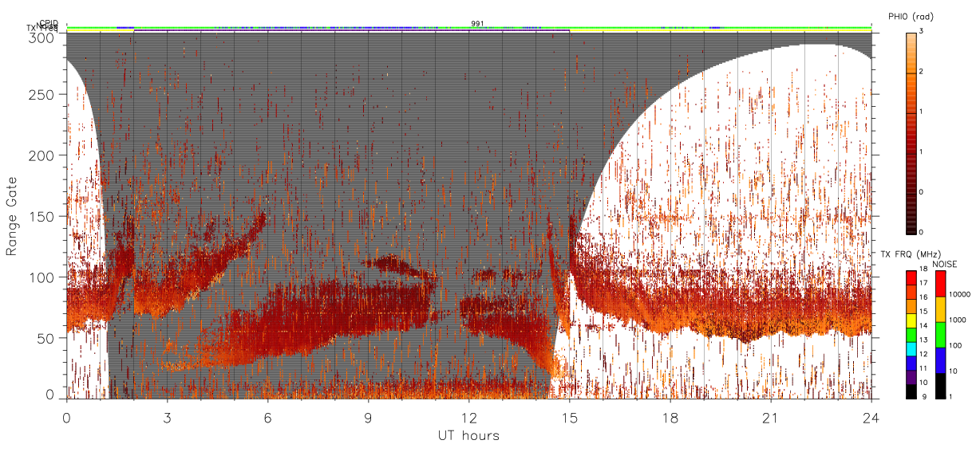The height and width of the screenshot is (452, 980).
Task: Click the orange NOISE swatch between 1000 and 10000
Action: [x=940, y=309]
